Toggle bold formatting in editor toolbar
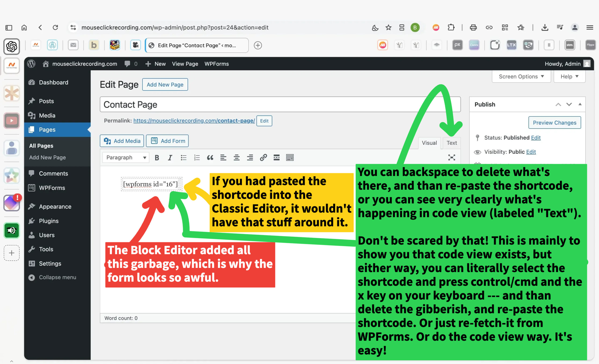This screenshot has width=599, height=364. click(x=157, y=158)
